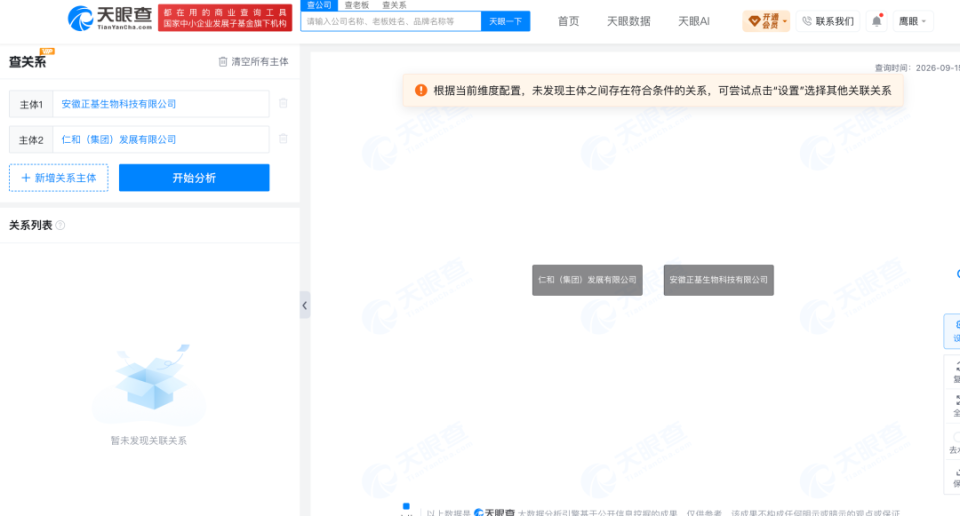960x516 pixels.
Task: Select the 安徽正基生物科技有限公司 graph node
Action: point(719,280)
